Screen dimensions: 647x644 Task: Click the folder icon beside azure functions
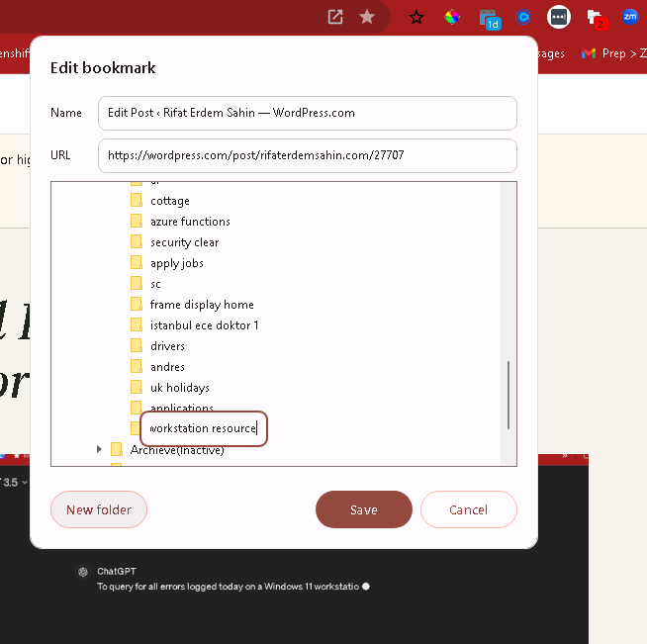[137, 221]
